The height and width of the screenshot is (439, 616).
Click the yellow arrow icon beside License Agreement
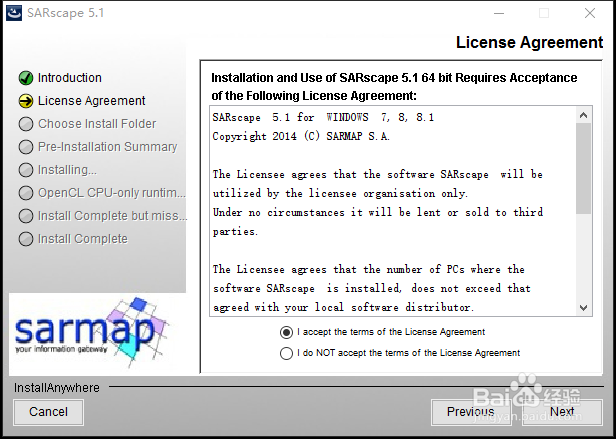[x=26, y=101]
